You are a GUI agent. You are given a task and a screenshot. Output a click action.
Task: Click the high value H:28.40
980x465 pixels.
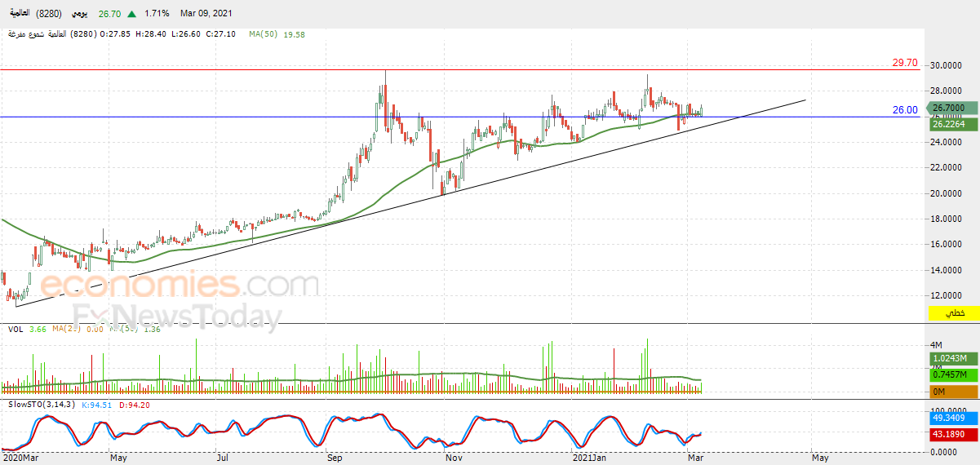(151, 34)
